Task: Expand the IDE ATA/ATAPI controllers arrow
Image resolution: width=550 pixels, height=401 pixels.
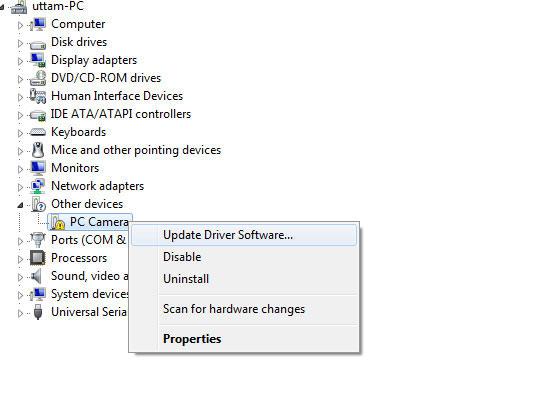Action: click(20, 115)
